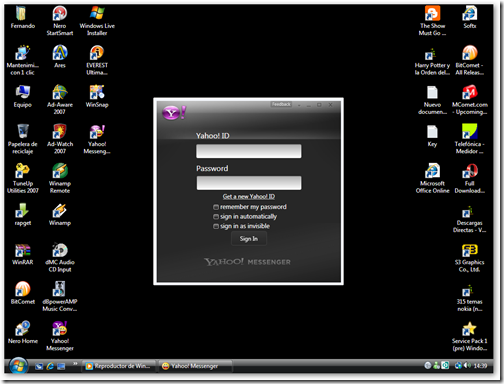The width and height of the screenshot is (504, 384).
Task: Open Papelera de reciclaje
Action: point(22,139)
